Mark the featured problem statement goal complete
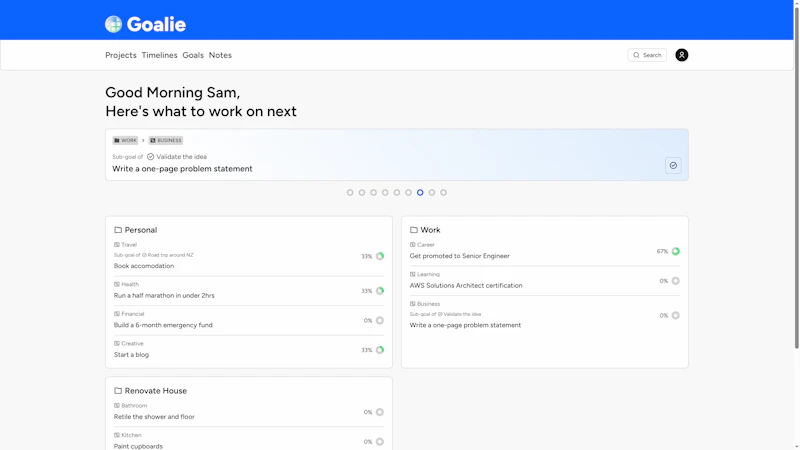Image resolution: width=800 pixels, height=450 pixels. point(673,165)
